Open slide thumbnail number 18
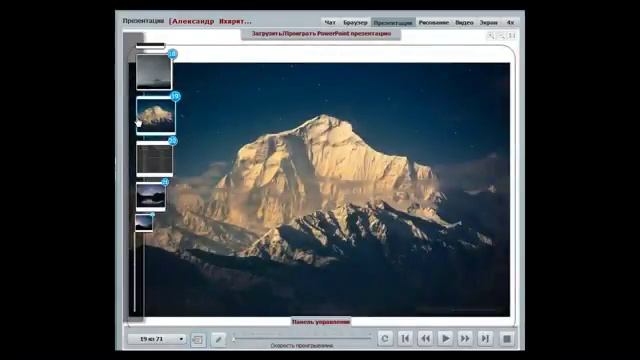The width and height of the screenshot is (640, 360). click(x=154, y=72)
